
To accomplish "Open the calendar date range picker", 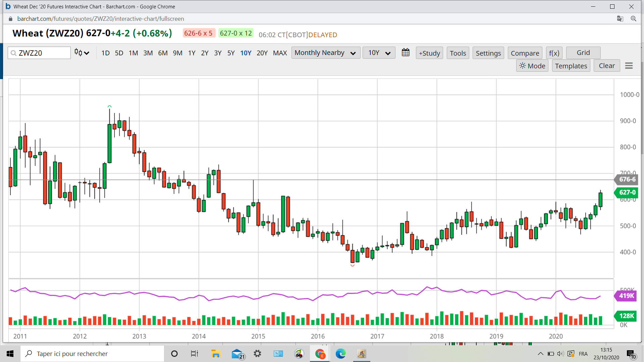I will 406,53.
